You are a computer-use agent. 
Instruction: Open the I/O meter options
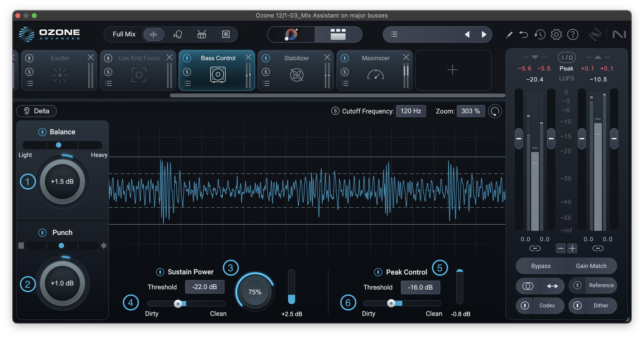click(x=567, y=57)
